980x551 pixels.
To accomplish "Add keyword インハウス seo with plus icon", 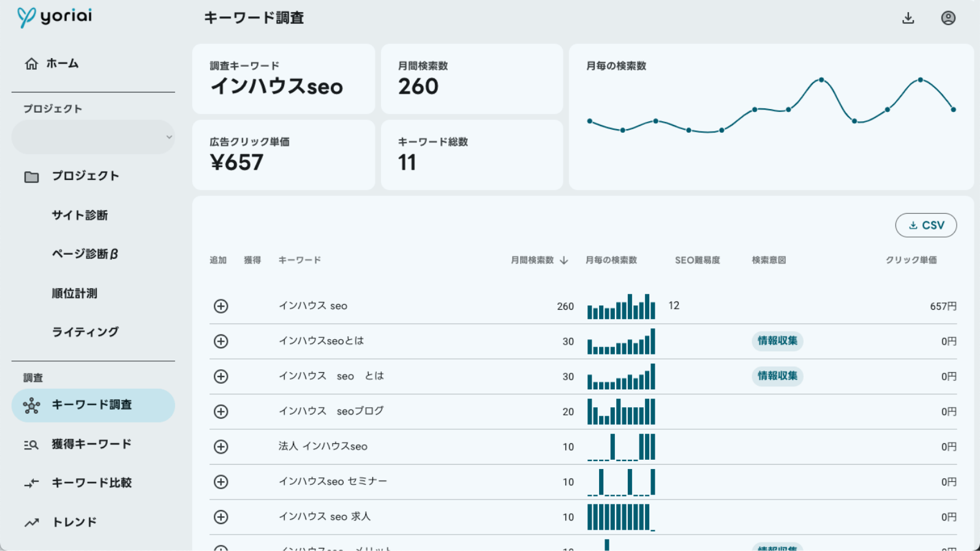I will [221, 306].
